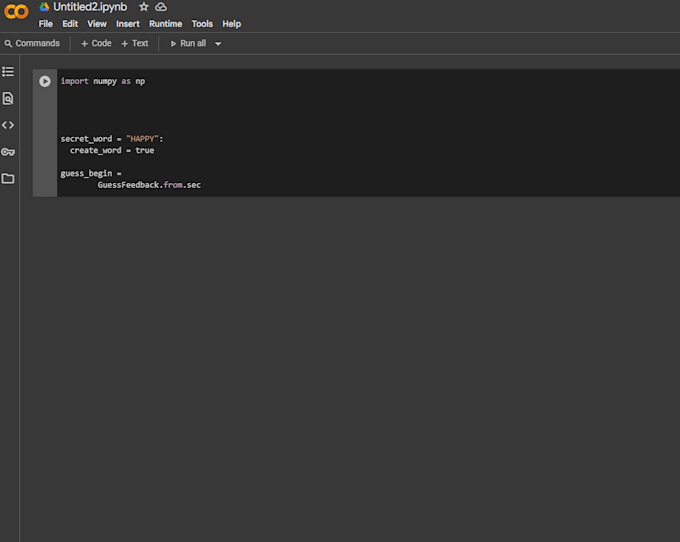The height and width of the screenshot is (542, 680).
Task: Click the Colab logo icon
Action: (16, 12)
